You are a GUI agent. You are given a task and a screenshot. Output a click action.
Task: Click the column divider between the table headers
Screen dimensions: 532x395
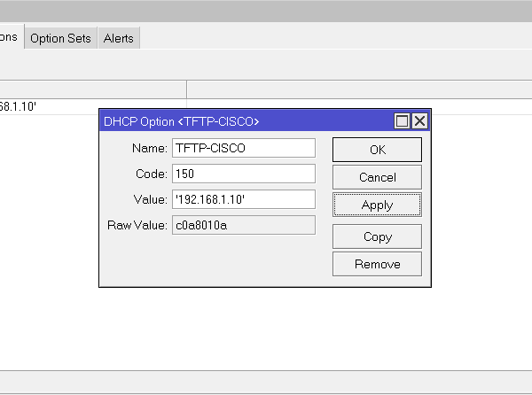tap(186, 89)
